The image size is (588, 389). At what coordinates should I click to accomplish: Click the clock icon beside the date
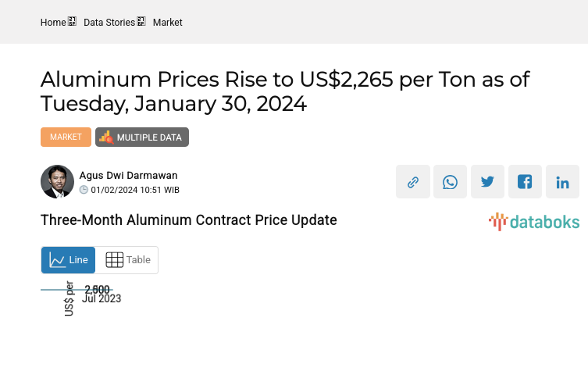(84, 190)
